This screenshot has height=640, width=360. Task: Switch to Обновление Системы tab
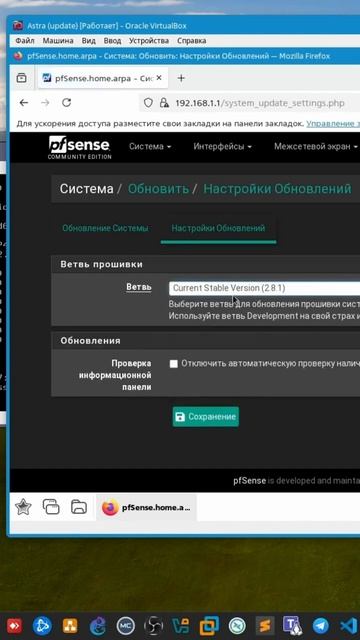click(105, 228)
